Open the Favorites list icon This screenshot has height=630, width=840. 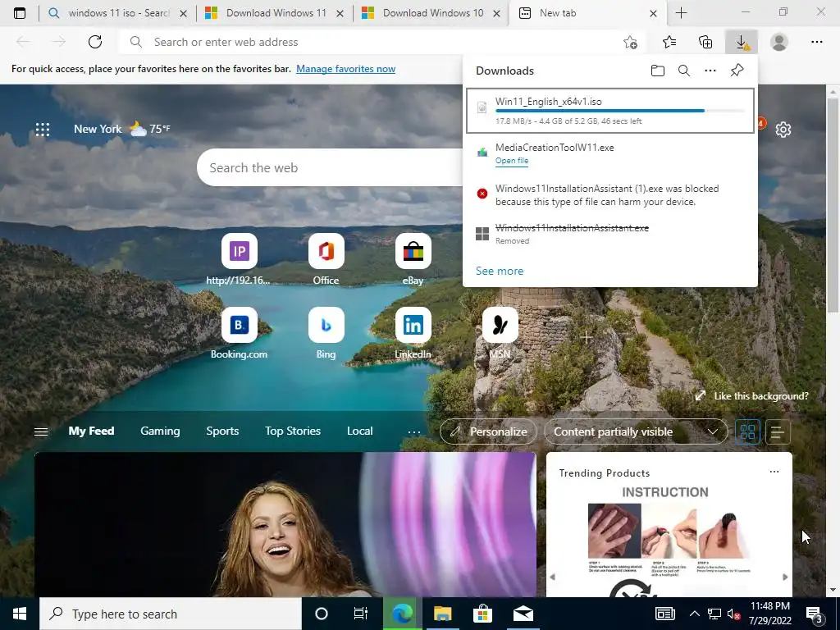click(669, 42)
